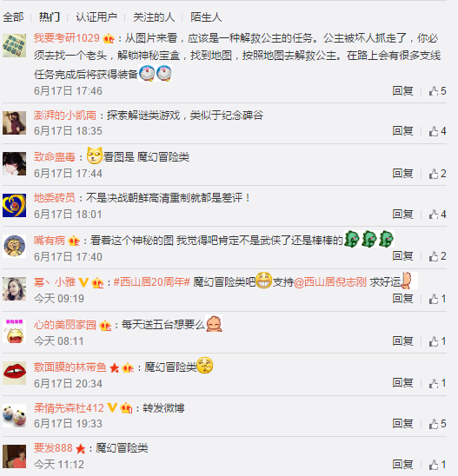Click 回复 on 地委砖员's comment
This screenshot has height=476, width=458.
point(402,215)
